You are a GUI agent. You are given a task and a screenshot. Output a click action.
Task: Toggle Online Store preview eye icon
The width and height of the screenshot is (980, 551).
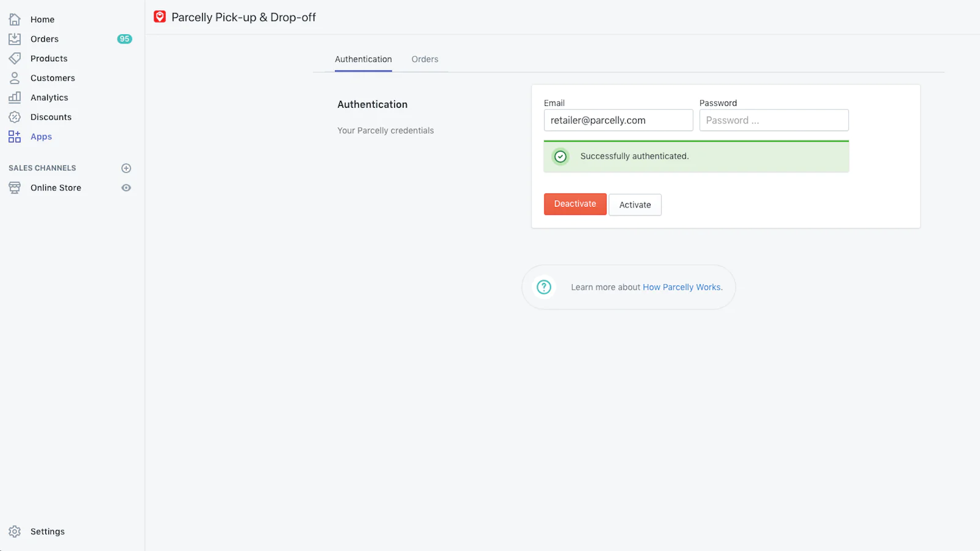click(x=126, y=188)
